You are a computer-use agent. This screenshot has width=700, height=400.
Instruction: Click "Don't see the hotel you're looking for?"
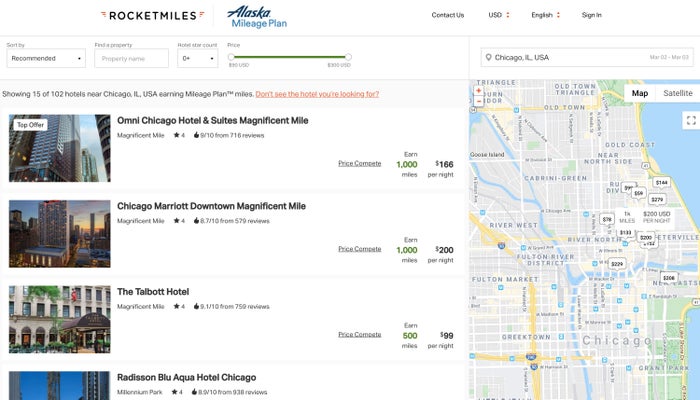[317, 94]
